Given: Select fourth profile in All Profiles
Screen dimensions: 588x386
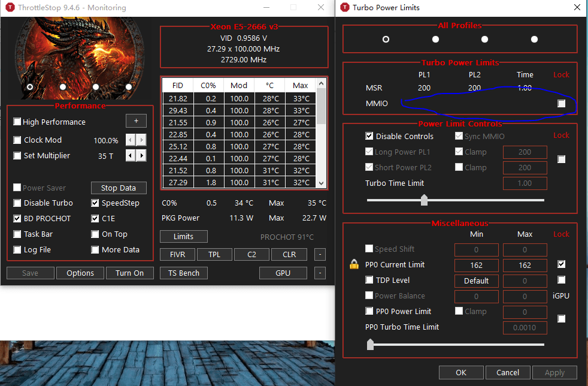Looking at the screenshot, I should (534, 39).
